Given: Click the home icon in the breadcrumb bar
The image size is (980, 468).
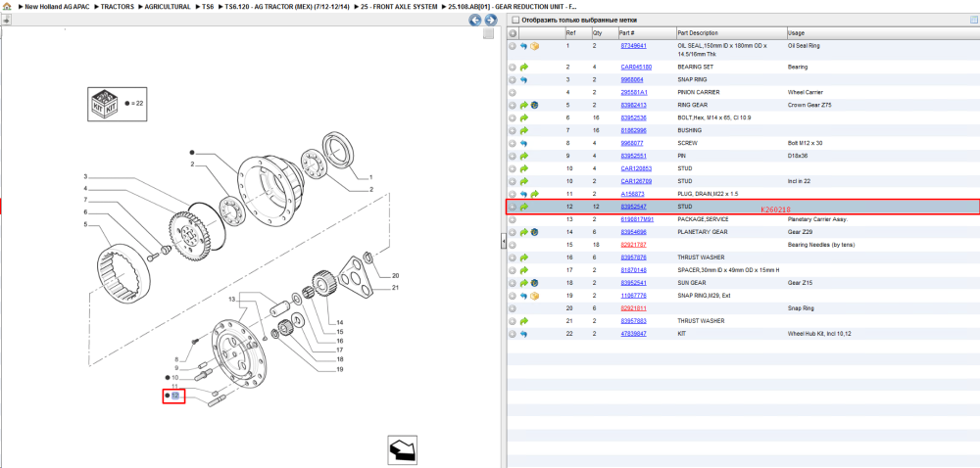Looking at the screenshot, I should pos(7,6).
